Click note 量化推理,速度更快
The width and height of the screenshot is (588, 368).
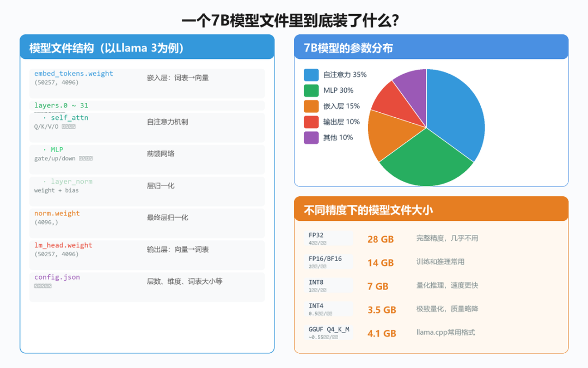click(447, 285)
